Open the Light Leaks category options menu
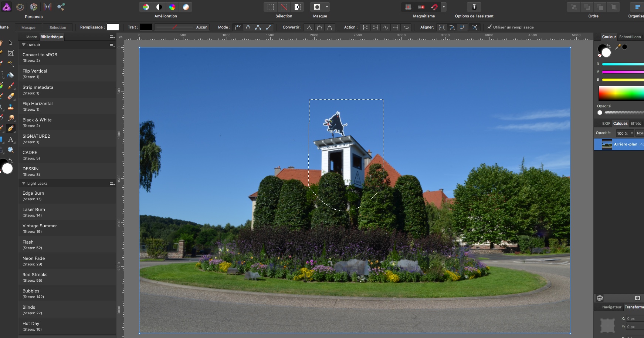The height and width of the screenshot is (338, 644). (112, 183)
